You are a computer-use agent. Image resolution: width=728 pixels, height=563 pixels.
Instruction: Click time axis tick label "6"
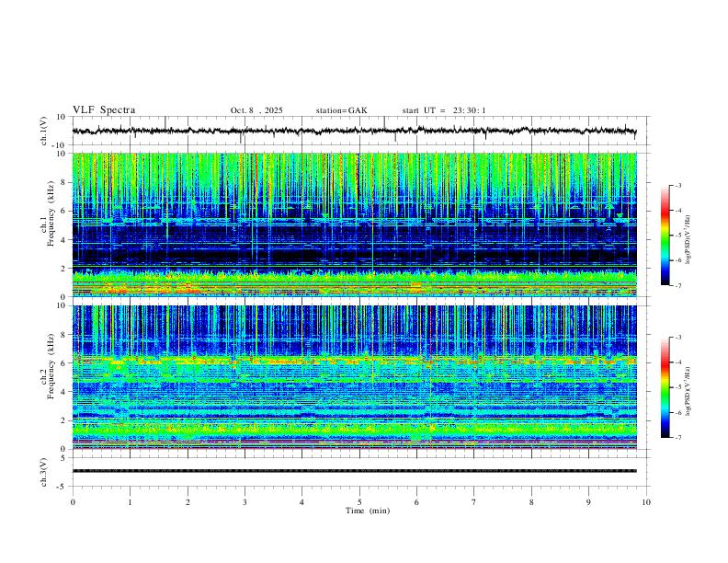pyautogui.click(x=416, y=502)
